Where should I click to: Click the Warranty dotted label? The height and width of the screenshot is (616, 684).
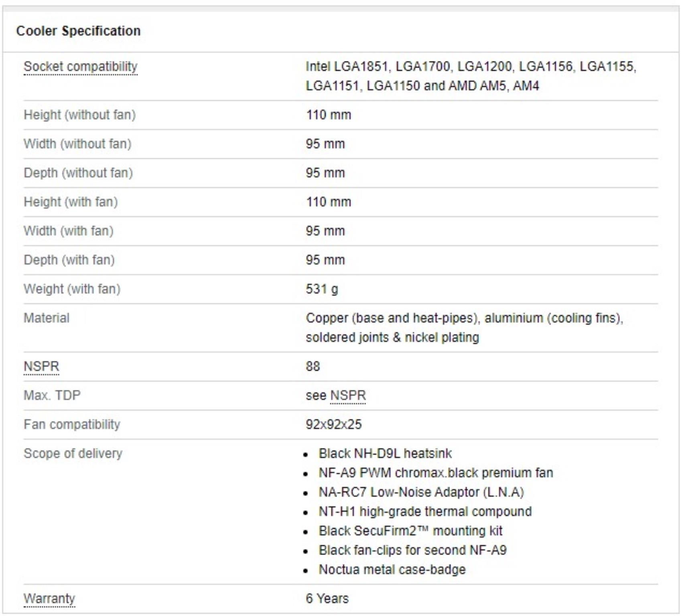point(49,598)
